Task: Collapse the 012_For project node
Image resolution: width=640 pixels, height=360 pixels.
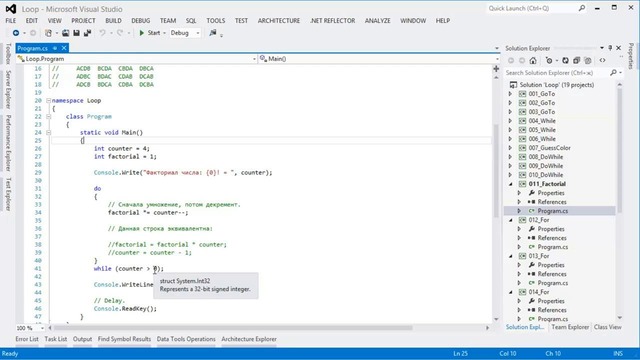Action: point(510,220)
